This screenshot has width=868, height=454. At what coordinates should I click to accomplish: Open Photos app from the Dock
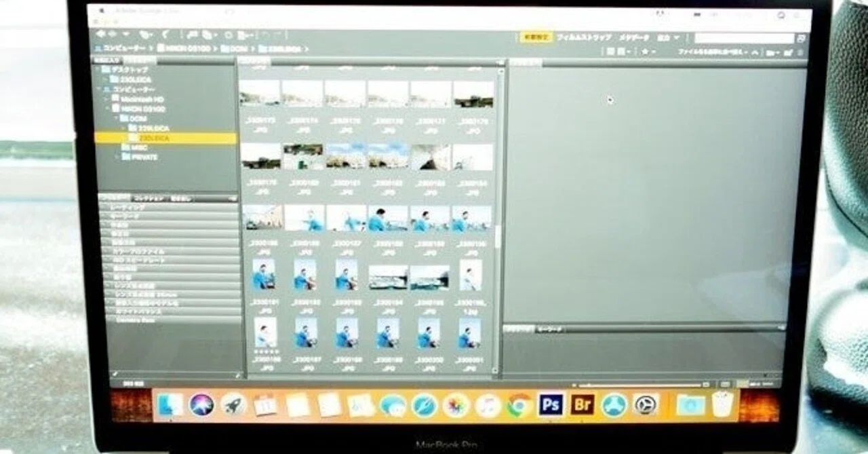click(x=456, y=406)
